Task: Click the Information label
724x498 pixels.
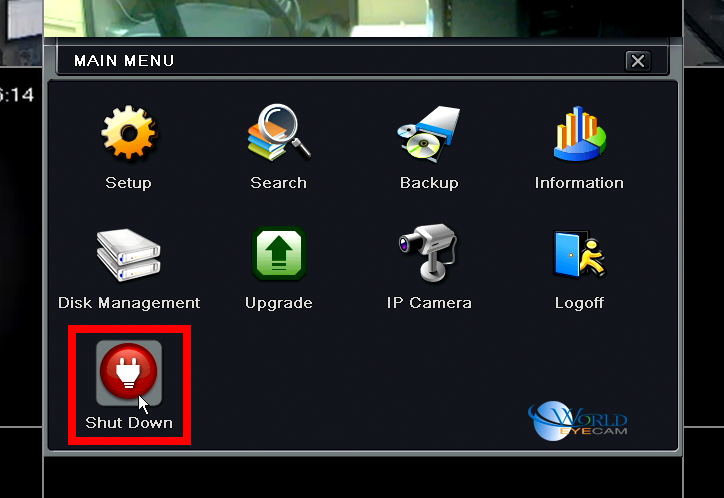Action: (x=579, y=183)
